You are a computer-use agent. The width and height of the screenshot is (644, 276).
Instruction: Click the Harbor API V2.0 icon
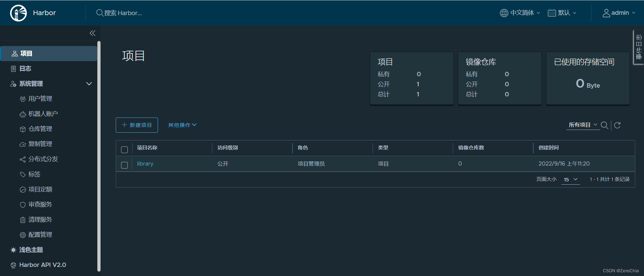click(13, 265)
